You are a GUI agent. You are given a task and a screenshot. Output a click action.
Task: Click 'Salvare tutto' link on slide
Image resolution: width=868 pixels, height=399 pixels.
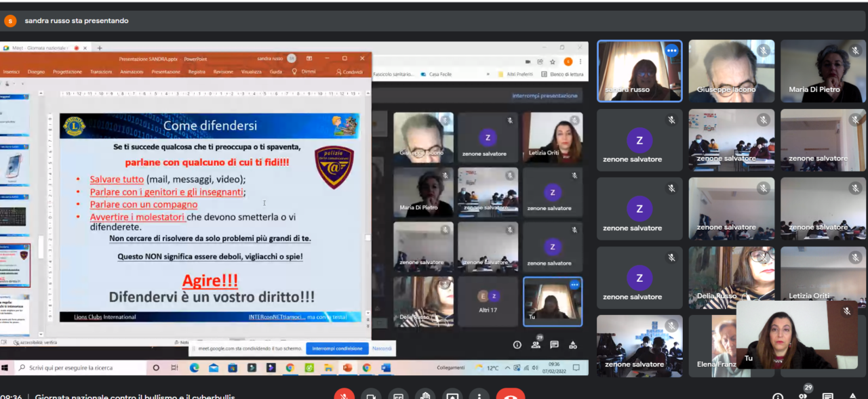pyautogui.click(x=117, y=180)
